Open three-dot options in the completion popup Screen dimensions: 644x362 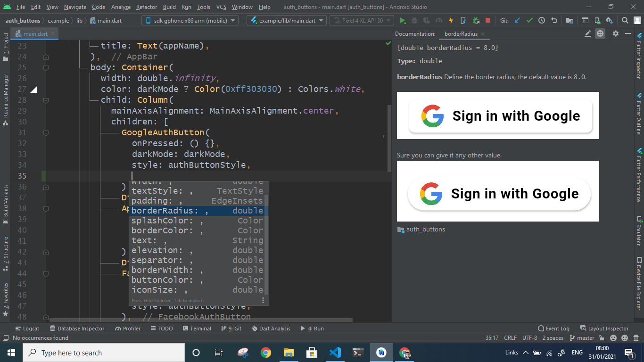click(263, 300)
